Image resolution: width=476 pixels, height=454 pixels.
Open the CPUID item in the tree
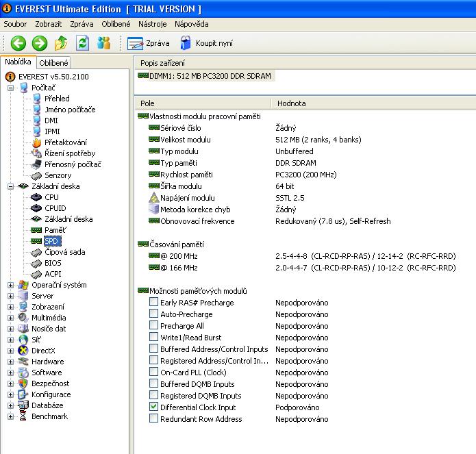click(56, 208)
